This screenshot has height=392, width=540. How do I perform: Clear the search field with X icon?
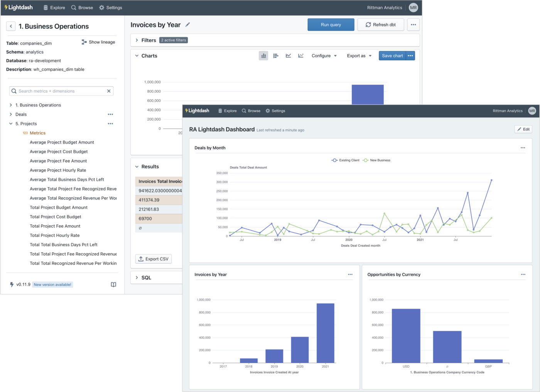pos(109,91)
